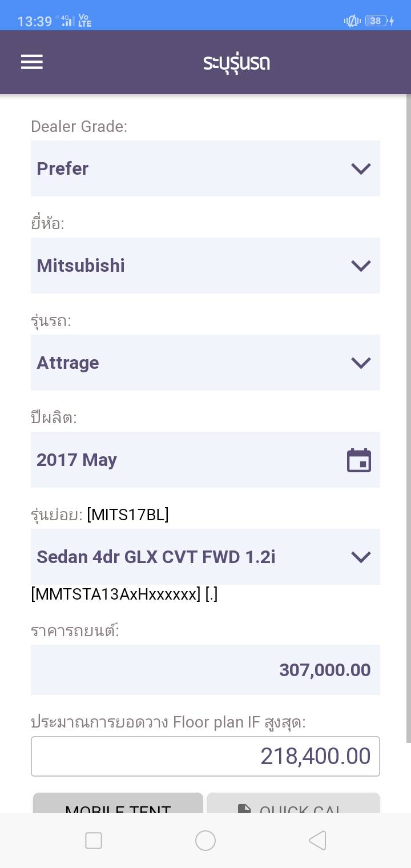The height and width of the screenshot is (868, 411).
Task: Click the Floor plan amount field 218,400.00
Action: (205, 756)
